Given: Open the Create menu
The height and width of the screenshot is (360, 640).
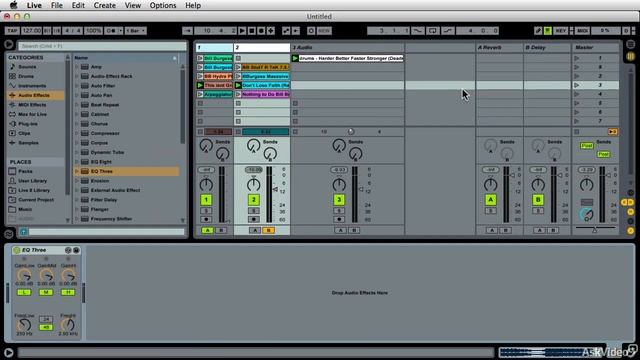Looking at the screenshot, I should [x=104, y=5].
